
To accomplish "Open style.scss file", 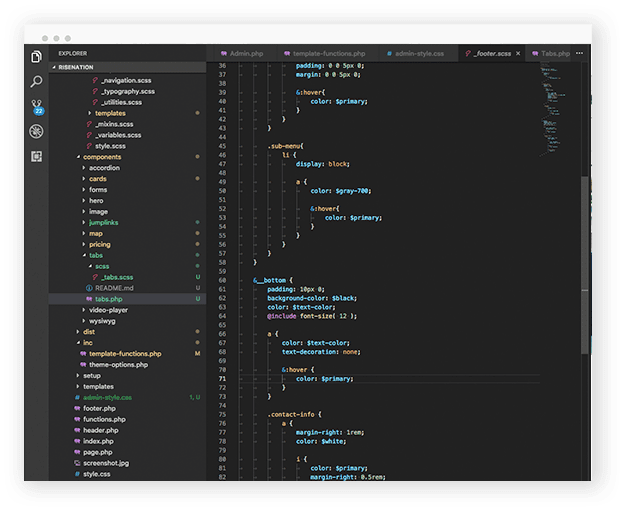I will [110, 146].
